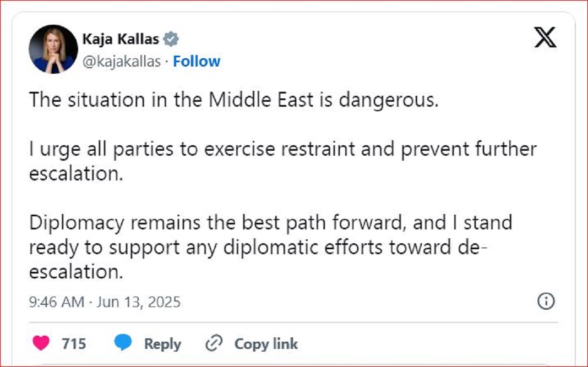Follow the Kaja Kallas account

[197, 61]
